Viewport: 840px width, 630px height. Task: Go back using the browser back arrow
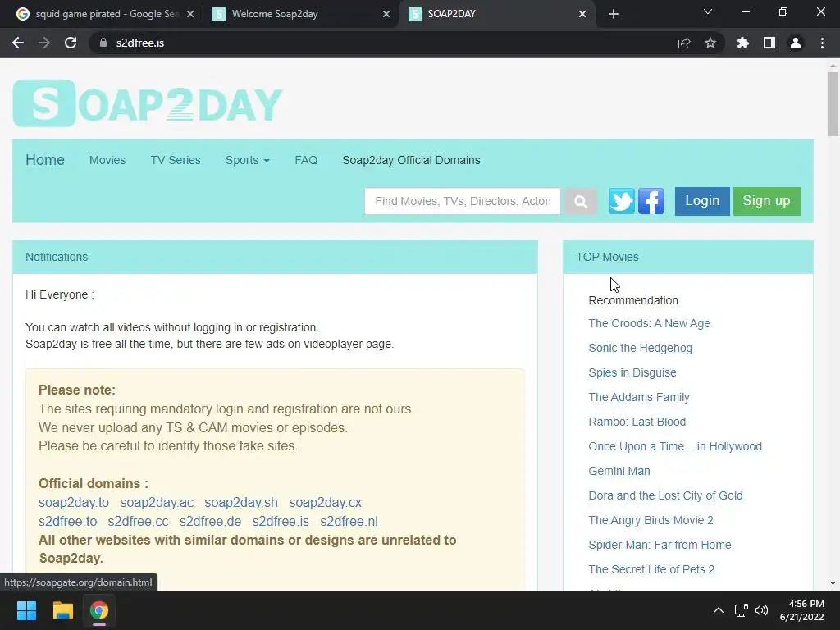coord(18,43)
